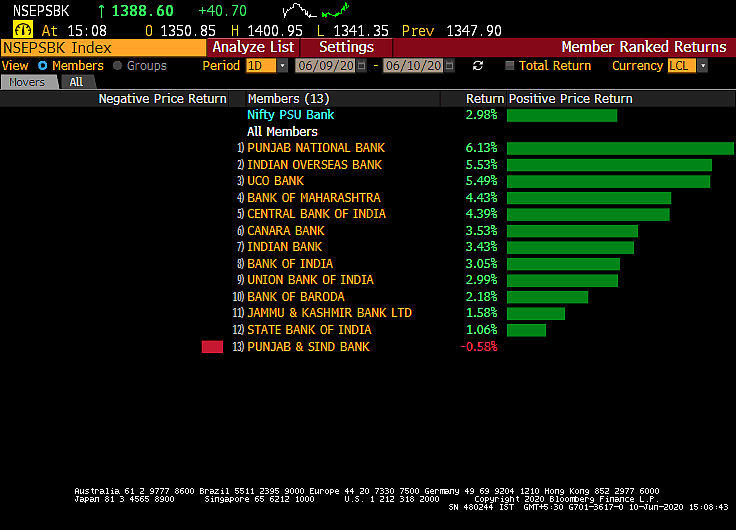Screen dimensions: 736x530
Task: Click green return bar for State Bank of India
Action: point(526,330)
